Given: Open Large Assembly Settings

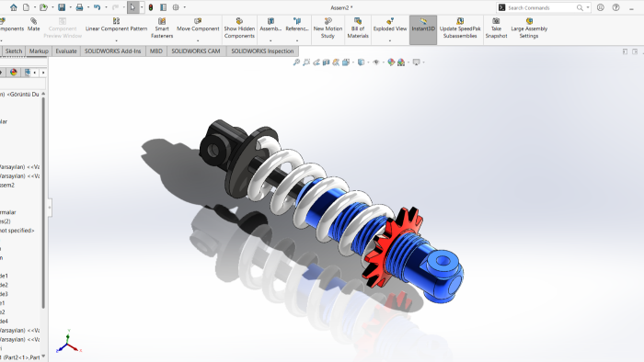Looking at the screenshot, I should [x=529, y=28].
